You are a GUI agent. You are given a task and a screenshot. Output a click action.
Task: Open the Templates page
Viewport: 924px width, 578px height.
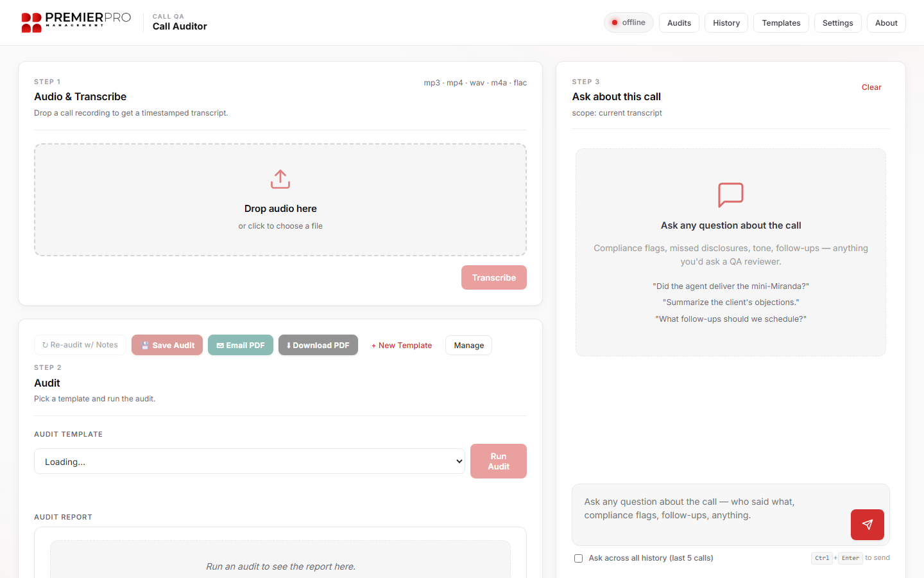click(x=781, y=22)
